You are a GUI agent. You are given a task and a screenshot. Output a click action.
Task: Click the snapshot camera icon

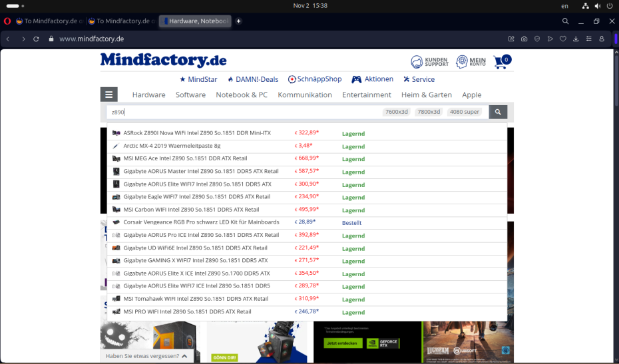pyautogui.click(x=524, y=39)
